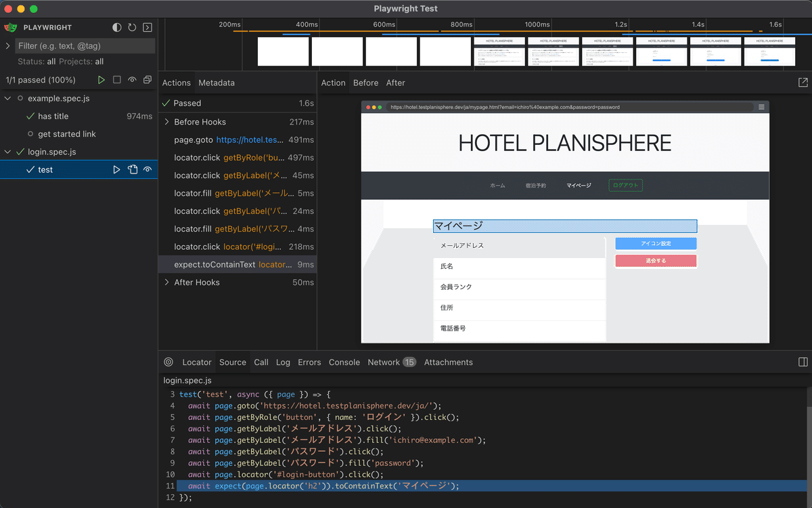
Task: Click the first blank timeline thumbnail
Action: tap(283, 51)
